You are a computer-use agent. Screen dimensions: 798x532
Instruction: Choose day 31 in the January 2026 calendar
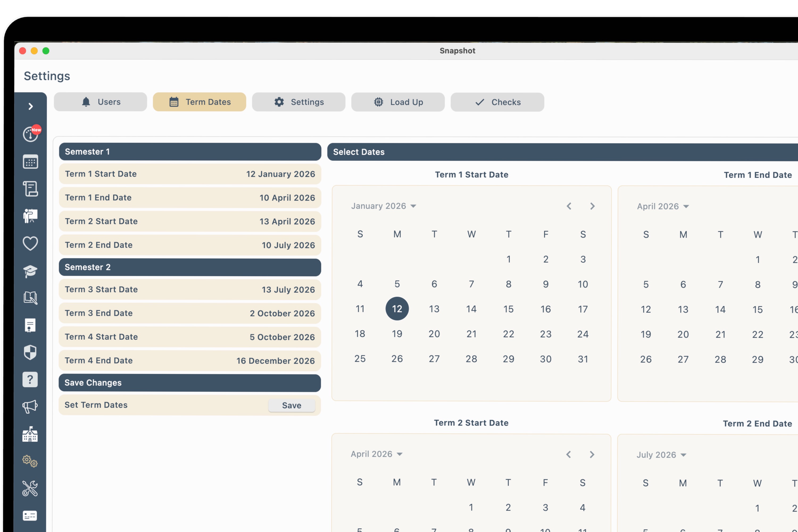coord(583,359)
